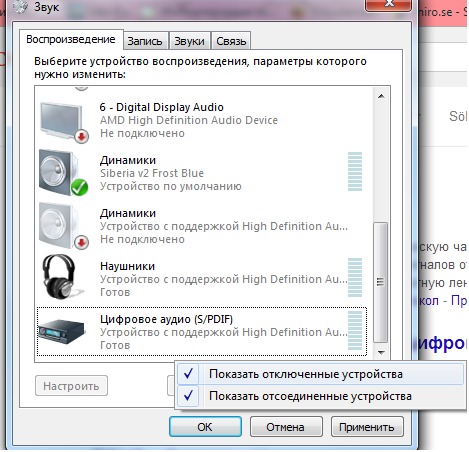Click the device list scrollbar thumb

[x=381, y=282]
